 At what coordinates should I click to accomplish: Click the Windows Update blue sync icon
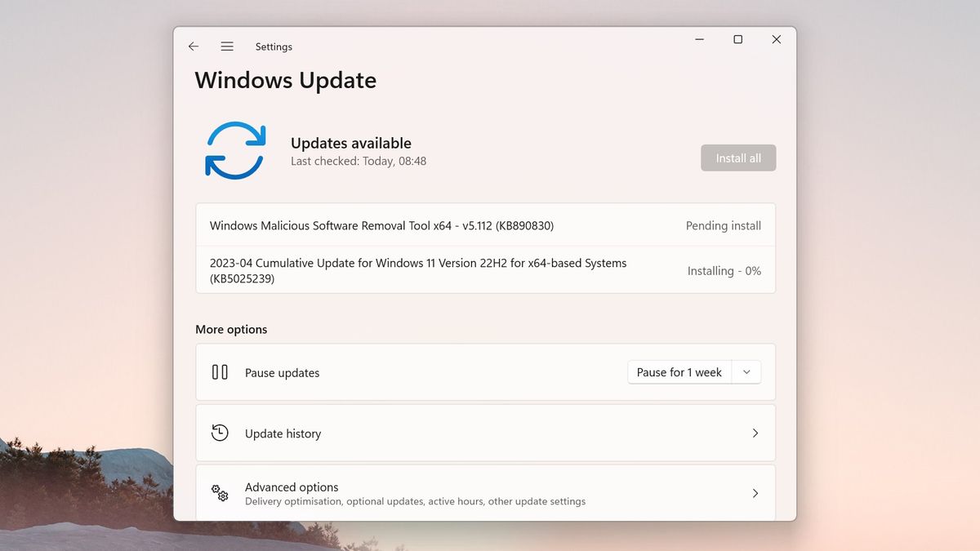[235, 150]
